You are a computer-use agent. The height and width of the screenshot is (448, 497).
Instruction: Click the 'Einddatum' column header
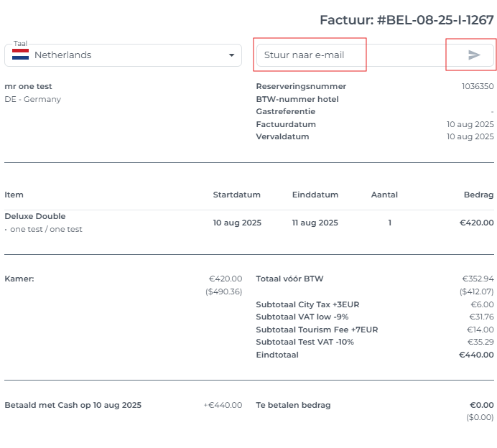[x=315, y=195]
